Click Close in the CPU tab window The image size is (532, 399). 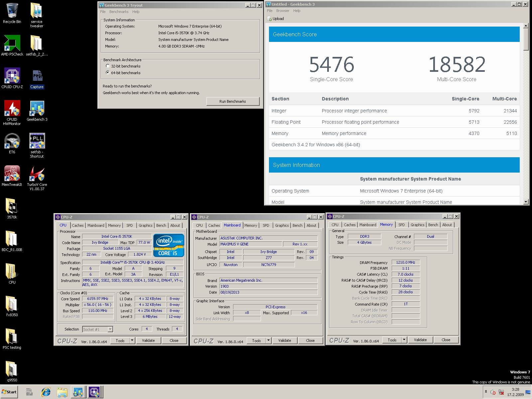[174, 340]
